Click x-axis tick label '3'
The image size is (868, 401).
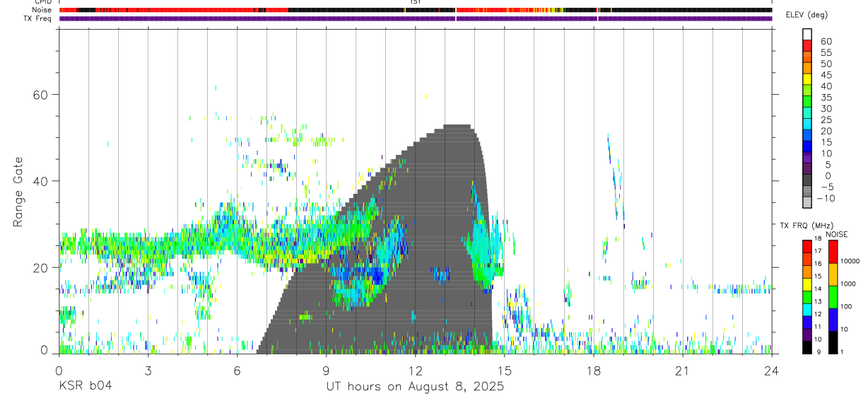148,371
